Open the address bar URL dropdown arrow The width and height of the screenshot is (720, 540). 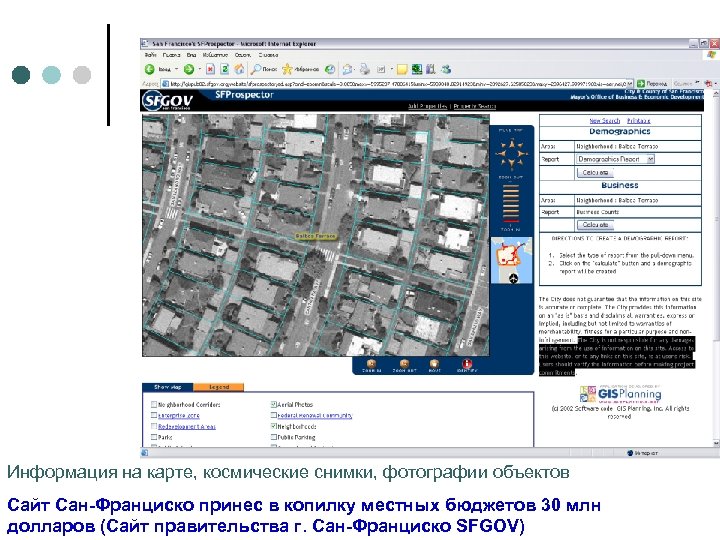[630, 84]
